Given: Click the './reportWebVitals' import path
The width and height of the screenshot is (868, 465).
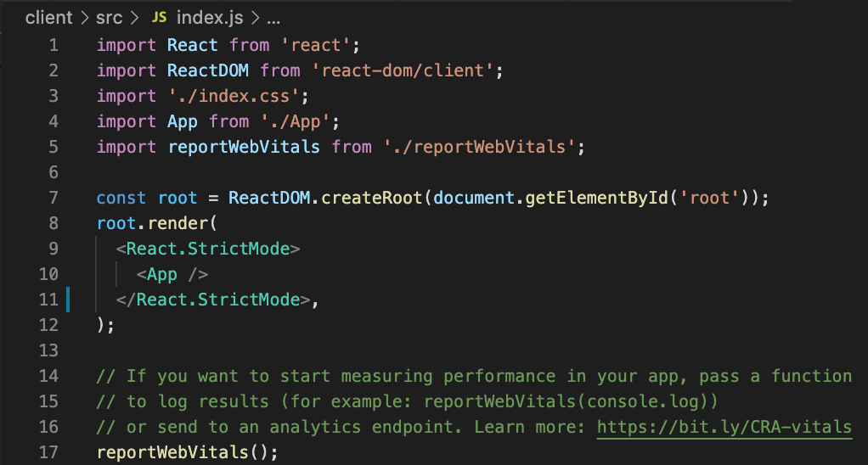Looking at the screenshot, I should click(480, 147).
